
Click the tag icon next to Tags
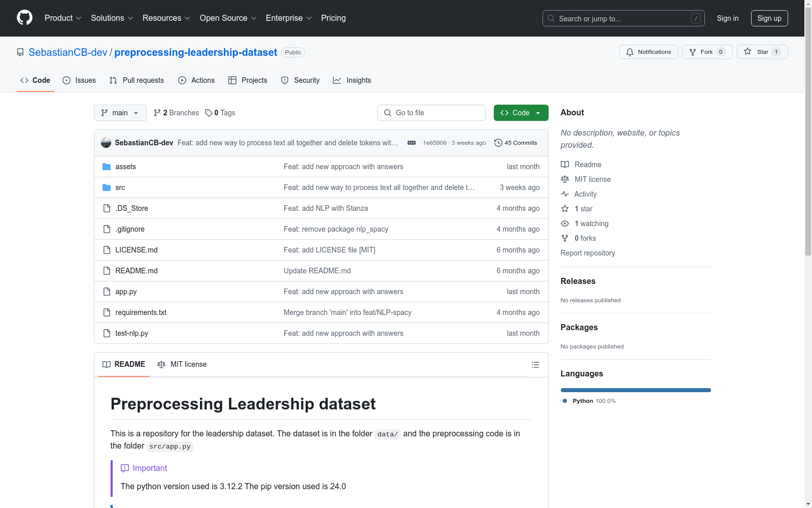pos(209,113)
